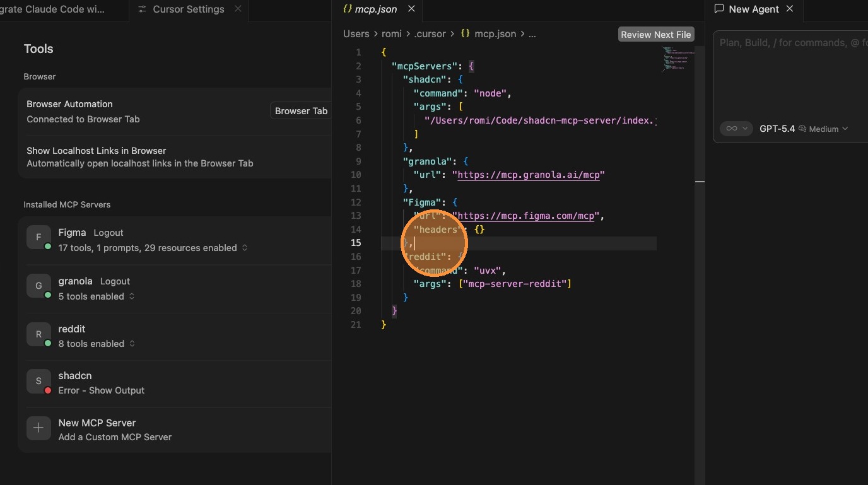
Task: Log out of the Figma MCP server
Action: click(108, 233)
